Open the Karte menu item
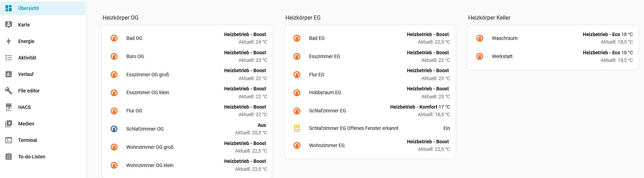Image resolution: width=644 pixels, height=178 pixels. (24, 25)
